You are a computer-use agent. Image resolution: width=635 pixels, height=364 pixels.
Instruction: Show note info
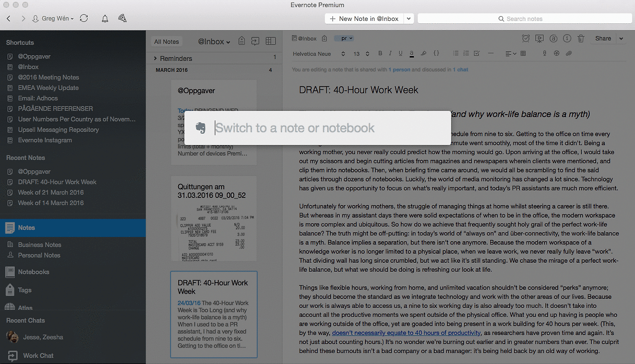click(567, 38)
